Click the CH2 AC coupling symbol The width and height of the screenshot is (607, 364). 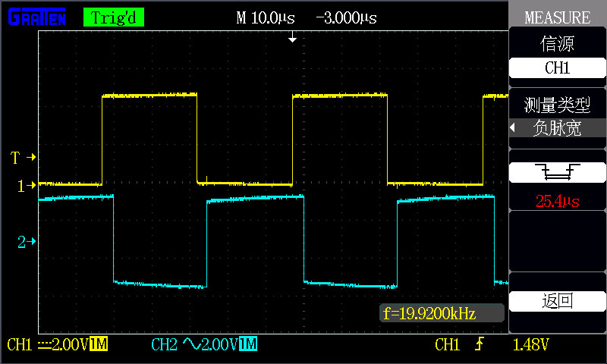pos(192,344)
